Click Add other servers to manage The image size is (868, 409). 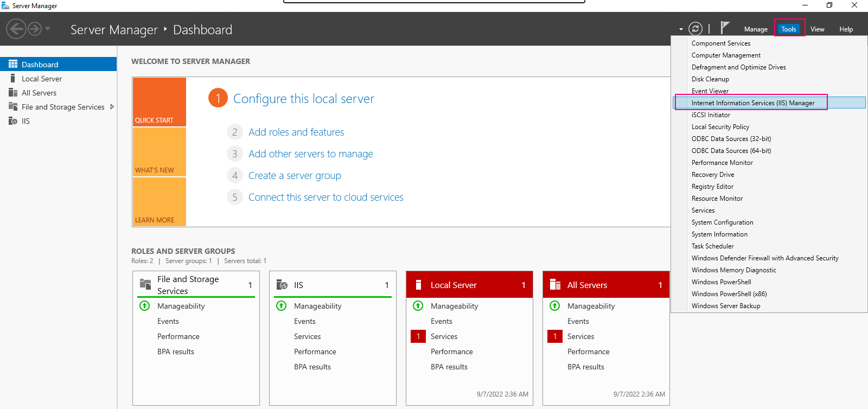(311, 154)
